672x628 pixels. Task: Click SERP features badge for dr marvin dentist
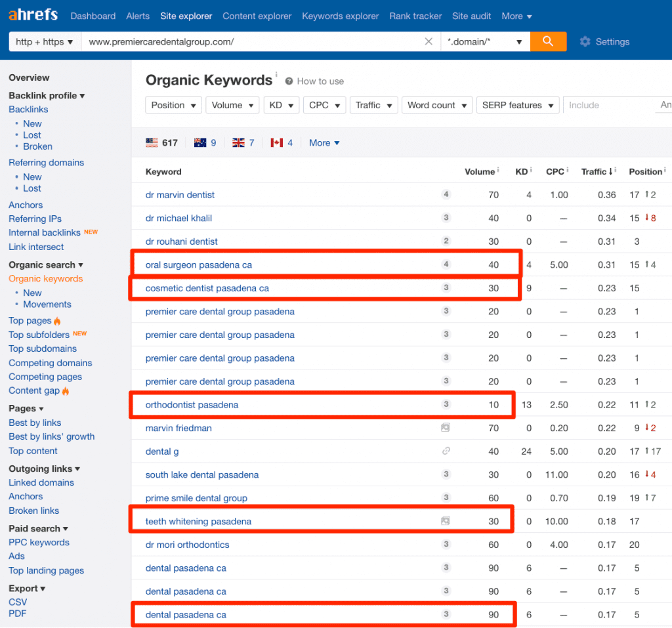click(x=446, y=195)
